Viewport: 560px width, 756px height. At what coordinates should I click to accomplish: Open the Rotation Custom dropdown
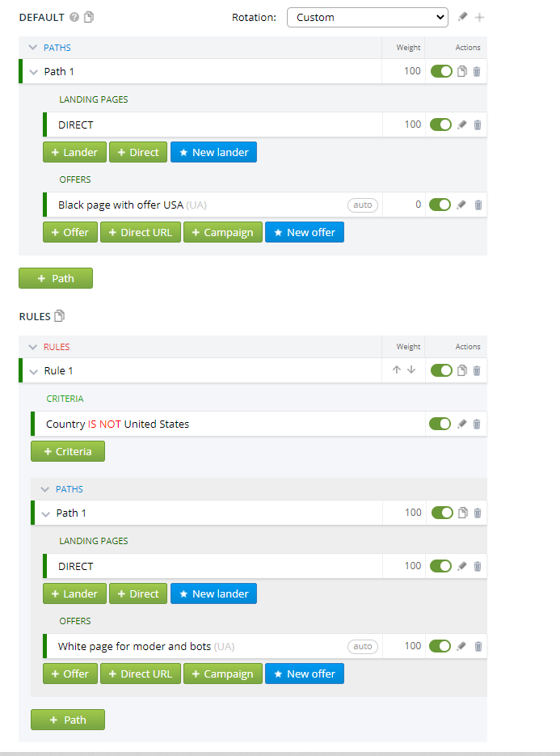pos(367,17)
